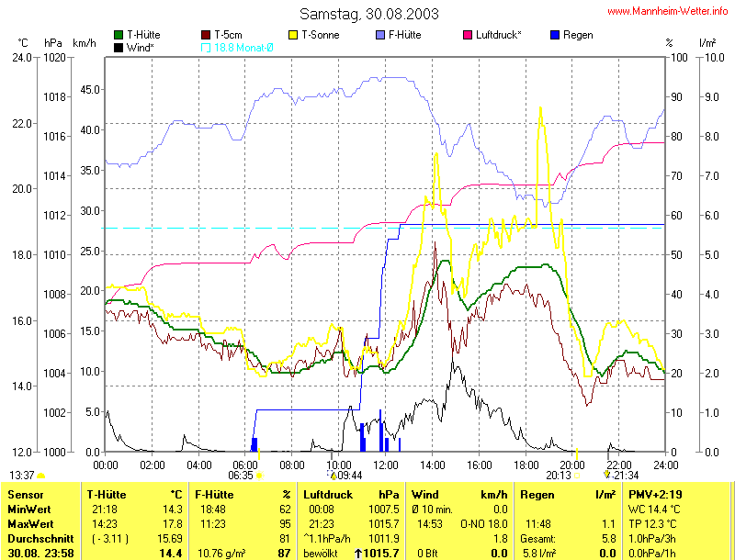Click the sunrise sun icon near 06:35
735x560 pixels.
click(x=260, y=476)
